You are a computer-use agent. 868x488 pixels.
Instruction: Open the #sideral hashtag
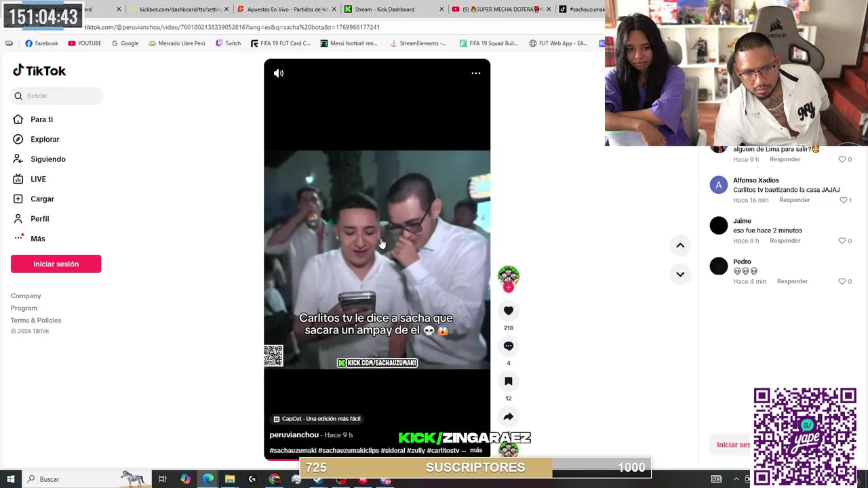coord(393,451)
